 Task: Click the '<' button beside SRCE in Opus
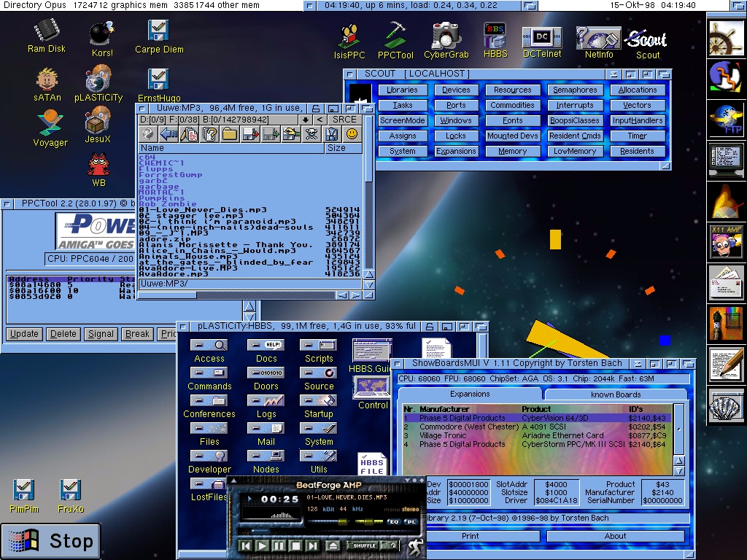320,120
